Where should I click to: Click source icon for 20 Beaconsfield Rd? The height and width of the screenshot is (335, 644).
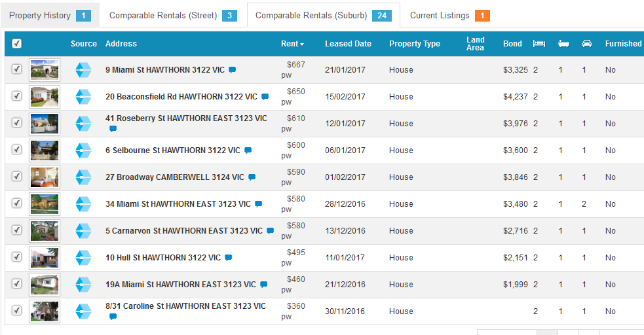[83, 97]
